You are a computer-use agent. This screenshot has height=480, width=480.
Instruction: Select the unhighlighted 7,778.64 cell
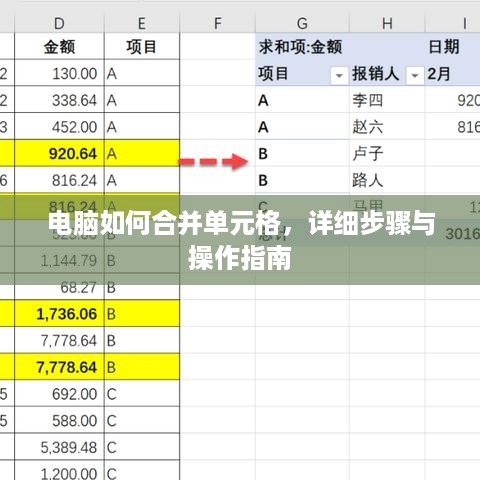[59, 340]
